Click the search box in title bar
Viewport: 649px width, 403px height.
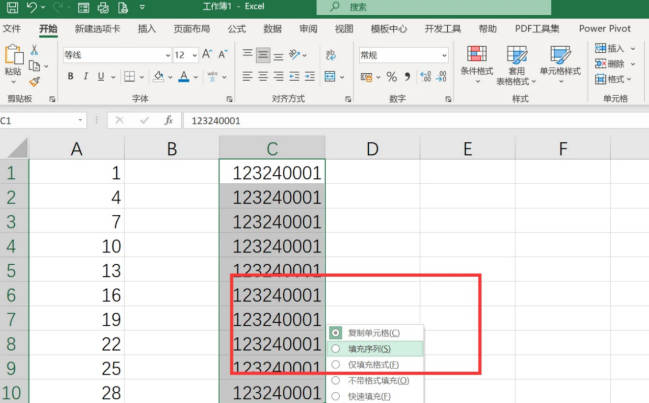[433, 7]
